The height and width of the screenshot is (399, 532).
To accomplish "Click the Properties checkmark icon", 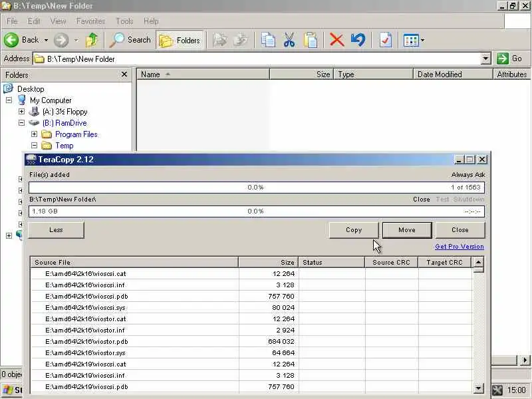I will point(386,40).
